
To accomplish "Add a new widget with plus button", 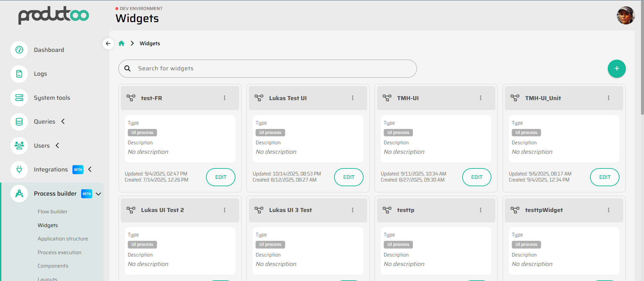I will point(616,69).
